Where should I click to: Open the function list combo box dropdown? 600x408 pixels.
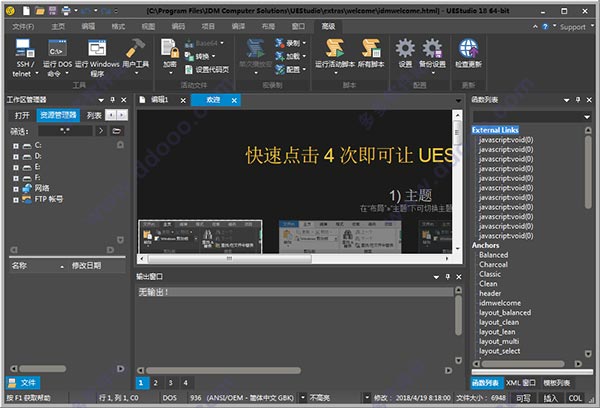coord(587,117)
